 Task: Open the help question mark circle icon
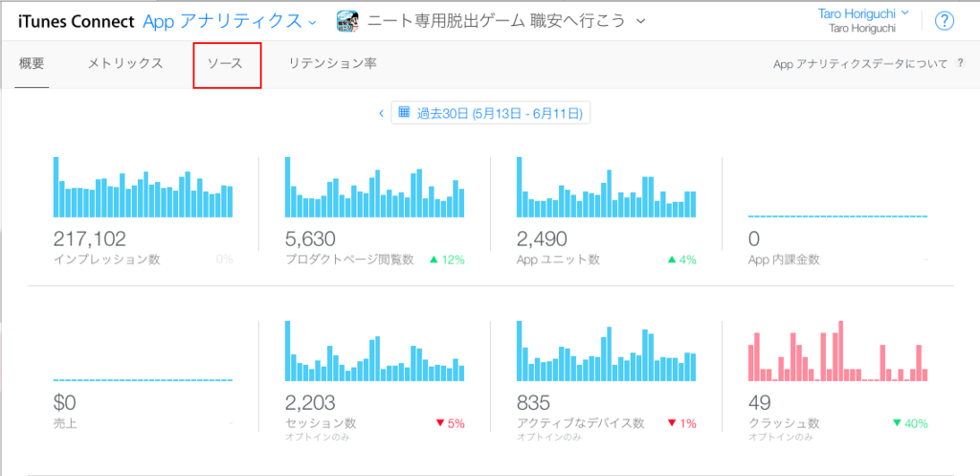click(x=945, y=21)
